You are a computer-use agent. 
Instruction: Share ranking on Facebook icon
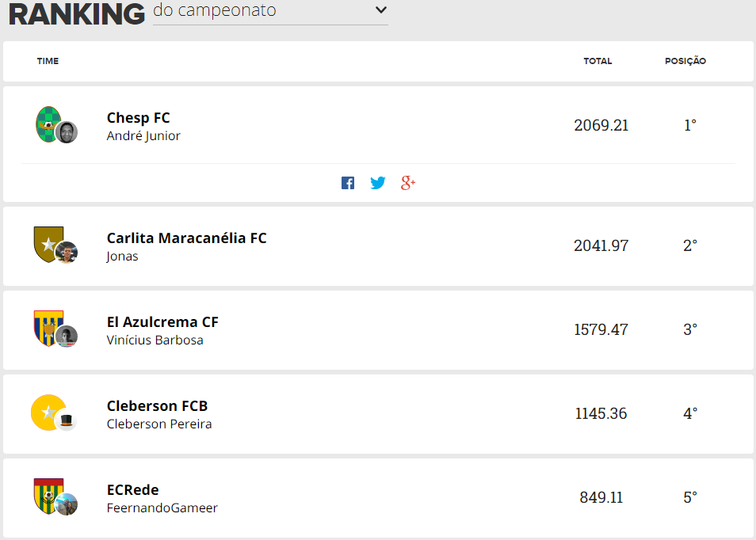348,183
